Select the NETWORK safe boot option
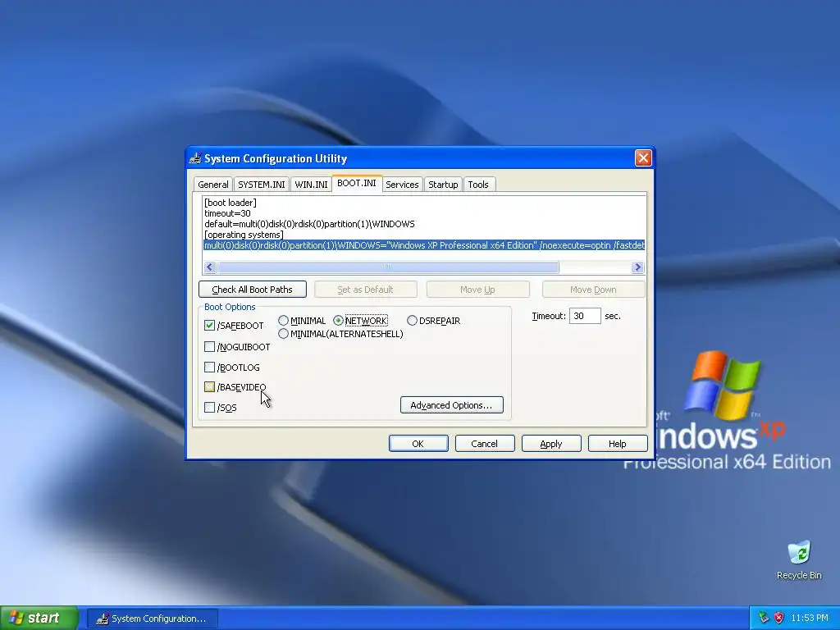 pos(338,321)
